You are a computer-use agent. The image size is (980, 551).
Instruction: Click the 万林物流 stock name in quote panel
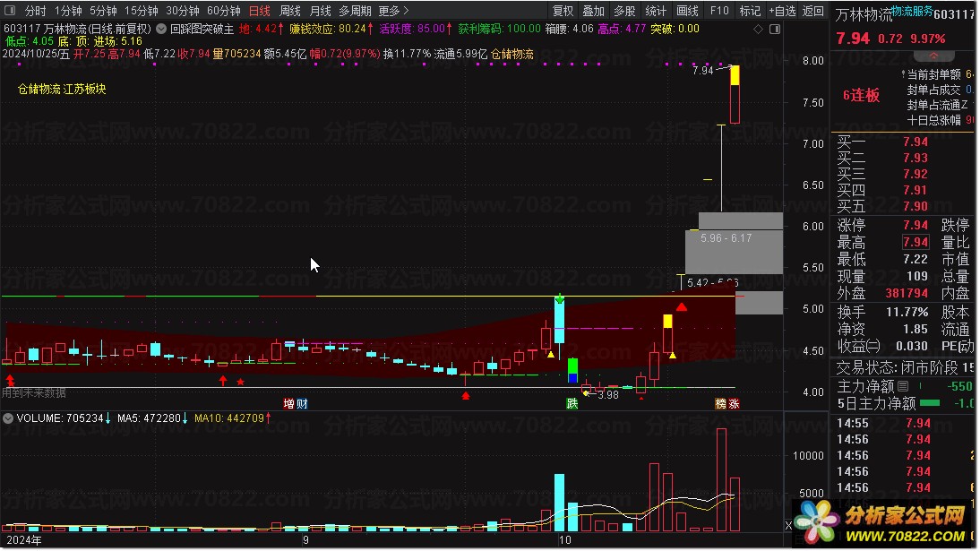click(x=864, y=15)
